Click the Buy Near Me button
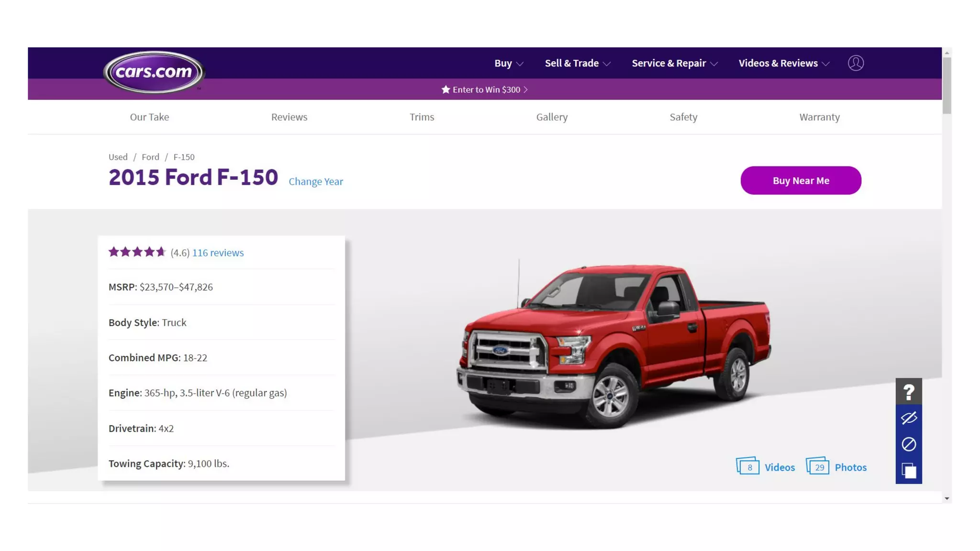The image size is (980, 551). coord(801,180)
